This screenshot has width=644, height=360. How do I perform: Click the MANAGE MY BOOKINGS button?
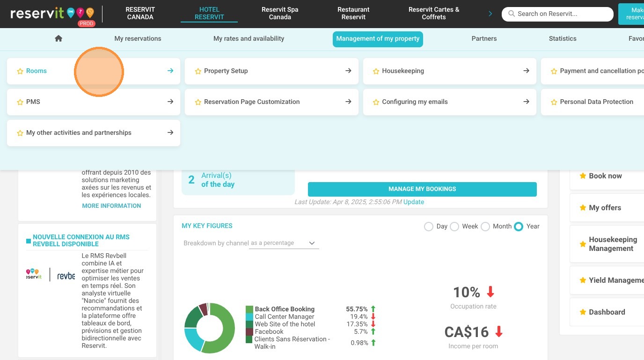(422, 189)
